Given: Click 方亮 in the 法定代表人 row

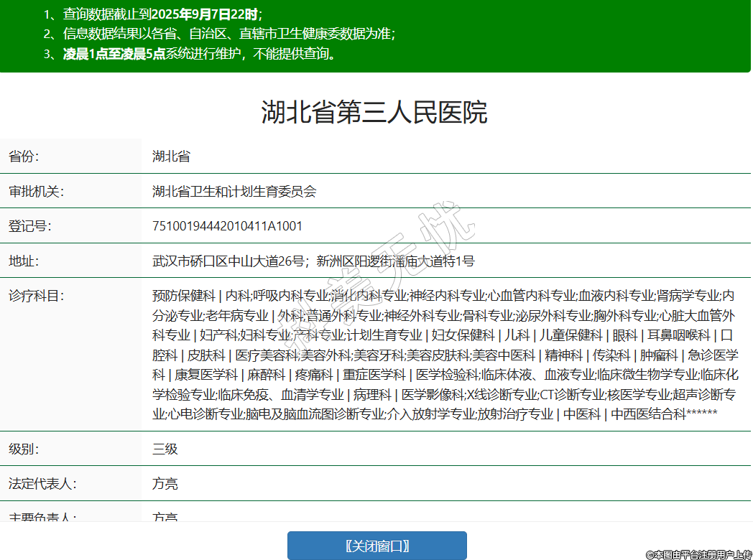Looking at the screenshot, I should (x=165, y=484).
